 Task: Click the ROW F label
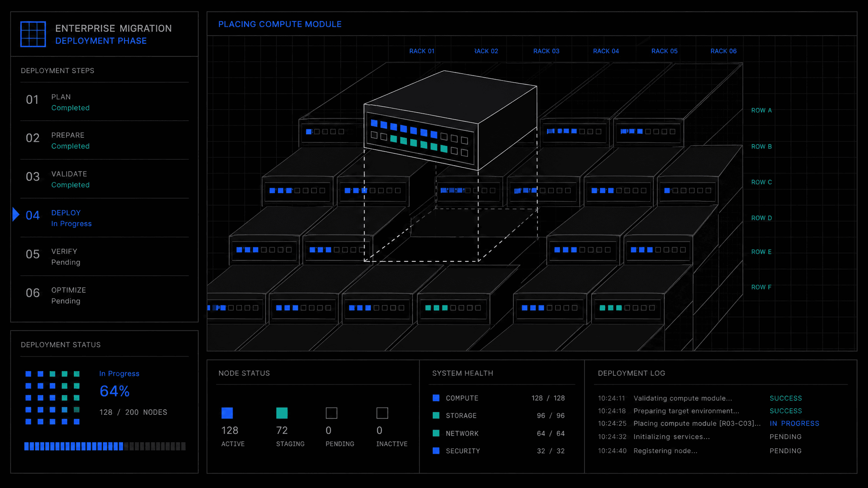(x=762, y=287)
